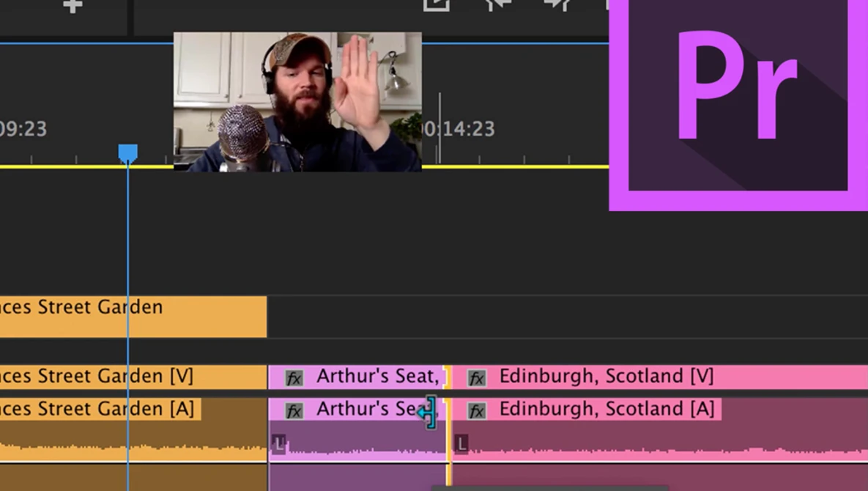
Task: Click the horizontal scrollbar at timeline bottom
Action: click(549, 488)
